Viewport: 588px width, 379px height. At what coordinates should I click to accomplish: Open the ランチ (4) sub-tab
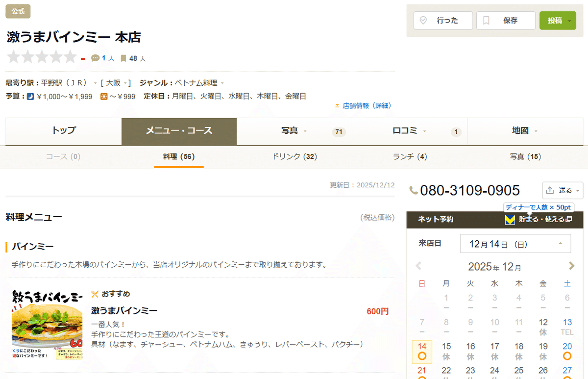coord(410,157)
